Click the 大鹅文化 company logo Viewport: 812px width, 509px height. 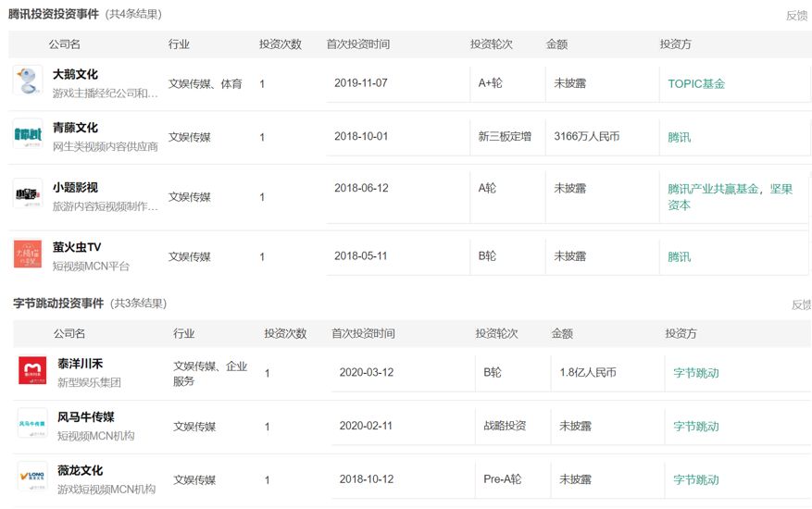[28, 80]
